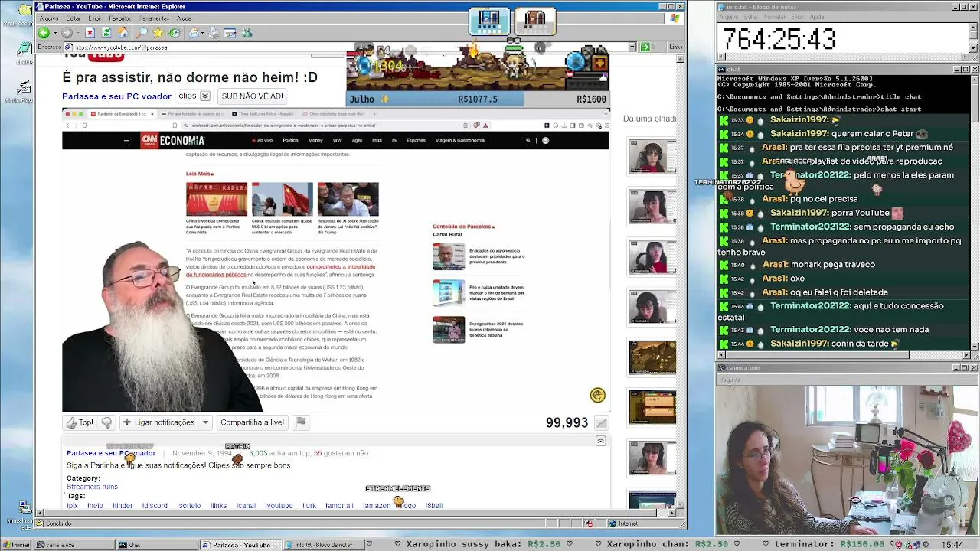980x551 pixels.
Task: Open the Arquivo menu in Bloco de notas
Action: click(x=729, y=17)
